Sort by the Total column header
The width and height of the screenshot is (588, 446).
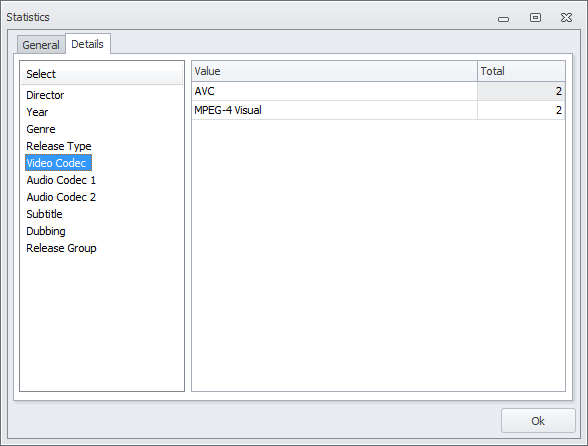[x=521, y=71]
